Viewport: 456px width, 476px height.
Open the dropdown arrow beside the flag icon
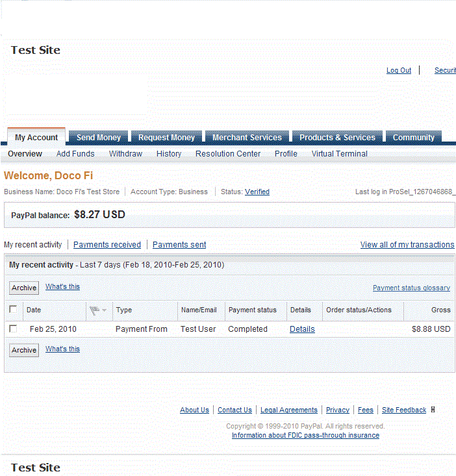pos(105,311)
